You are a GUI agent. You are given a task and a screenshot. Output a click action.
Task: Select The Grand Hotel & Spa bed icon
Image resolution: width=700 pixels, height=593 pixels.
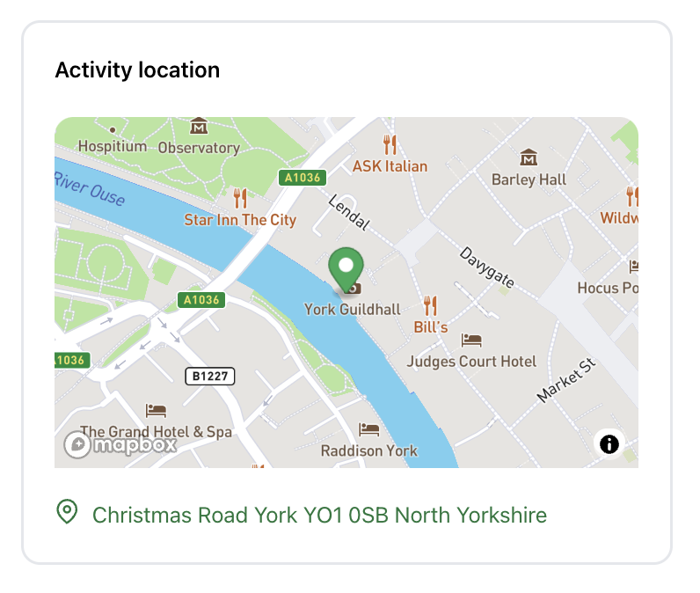pyautogui.click(x=156, y=411)
